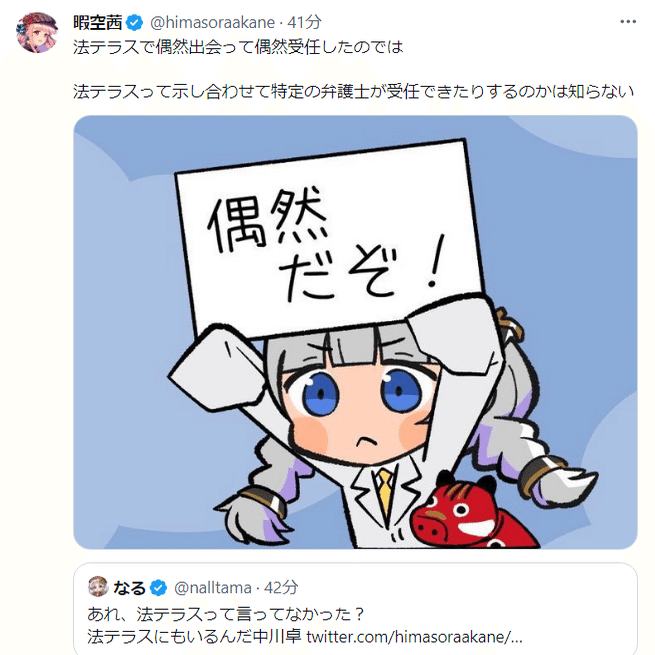
Task: Click the second paragraph about 特定の弁護士
Action: coord(354,91)
